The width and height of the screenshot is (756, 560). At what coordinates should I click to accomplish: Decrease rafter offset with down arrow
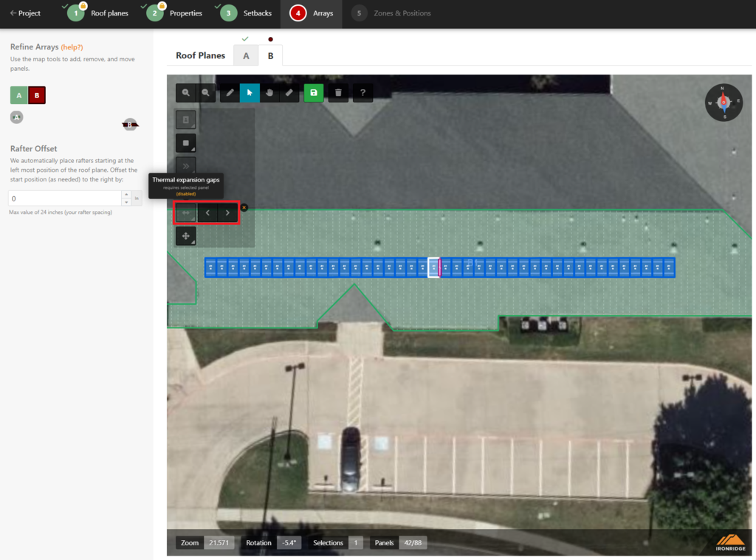point(126,202)
